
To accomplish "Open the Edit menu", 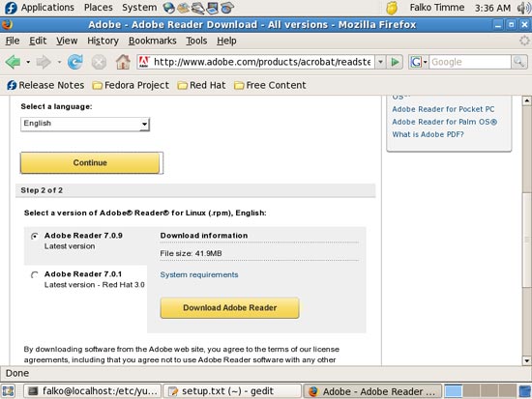I will pyautogui.click(x=38, y=41).
